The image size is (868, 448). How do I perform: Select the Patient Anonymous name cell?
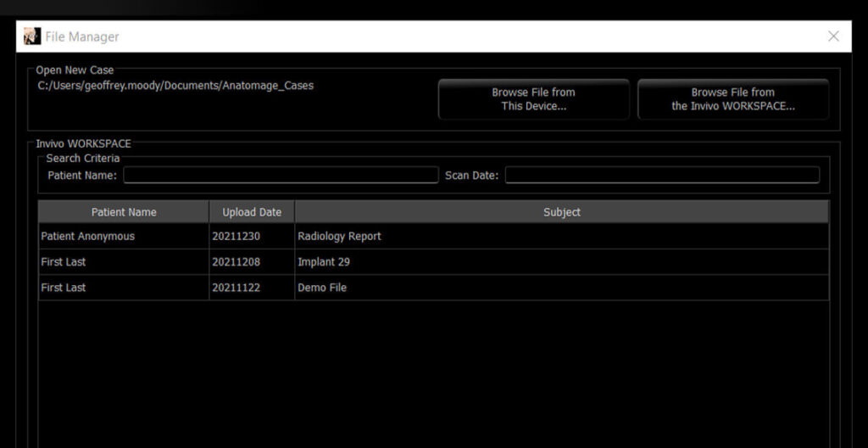[x=87, y=237]
